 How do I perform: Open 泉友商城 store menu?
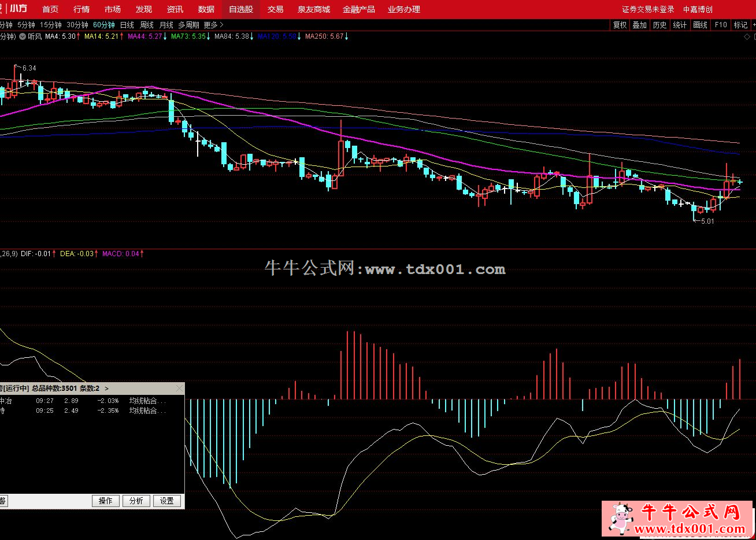[x=314, y=9]
